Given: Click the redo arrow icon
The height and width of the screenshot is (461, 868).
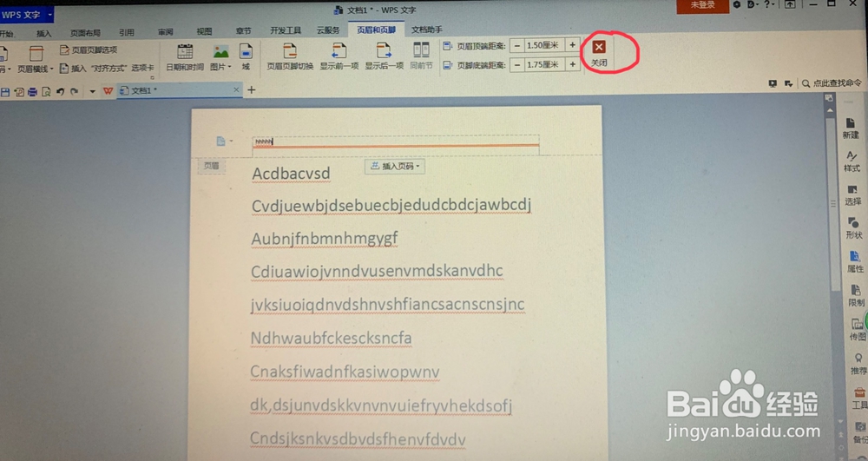Looking at the screenshot, I should pos(74,92).
